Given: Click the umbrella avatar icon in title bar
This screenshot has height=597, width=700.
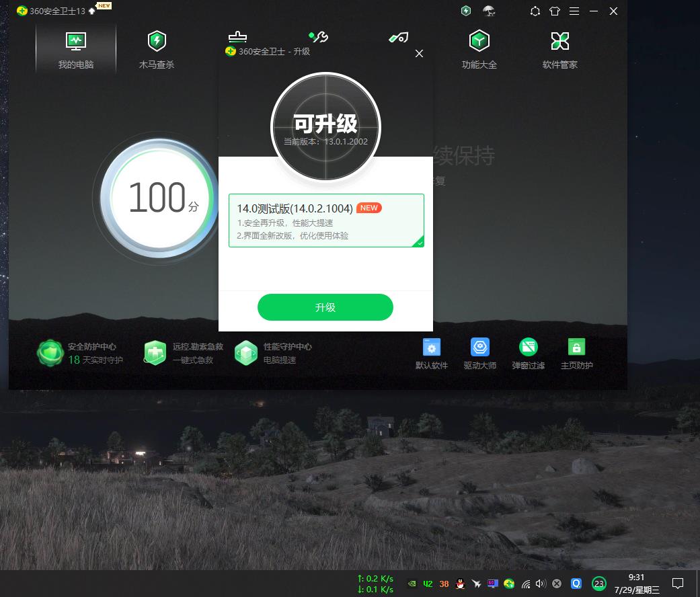Looking at the screenshot, I should (489, 11).
